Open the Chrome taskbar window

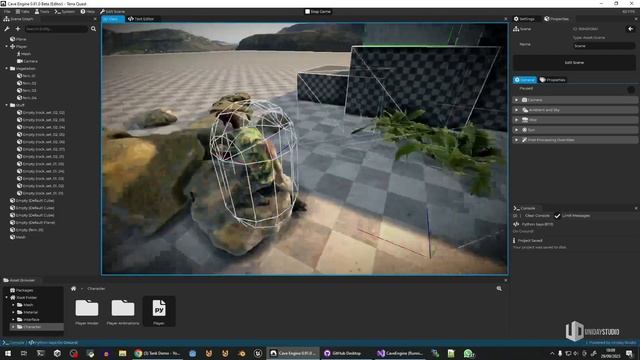(x=157, y=353)
